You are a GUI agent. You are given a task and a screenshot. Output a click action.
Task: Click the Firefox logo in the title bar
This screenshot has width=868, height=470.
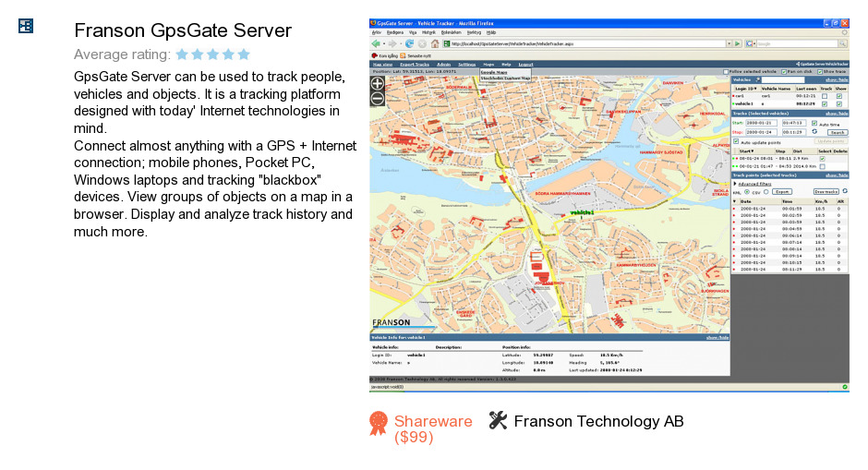374,23
